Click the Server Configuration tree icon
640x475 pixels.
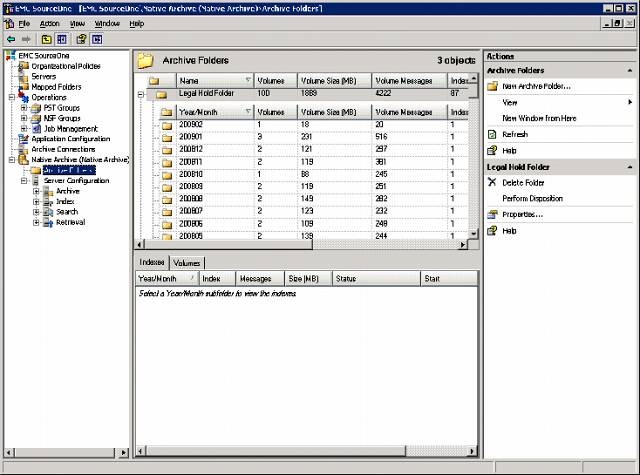coord(36,180)
